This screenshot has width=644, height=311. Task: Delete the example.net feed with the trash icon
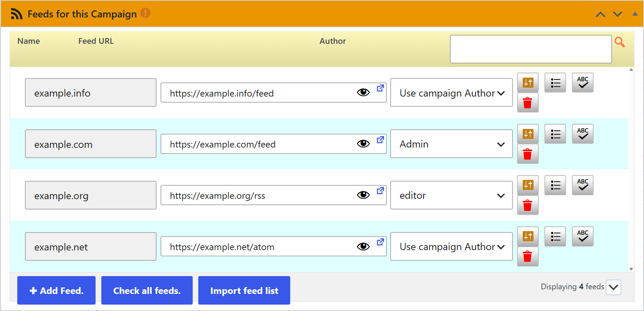528,256
